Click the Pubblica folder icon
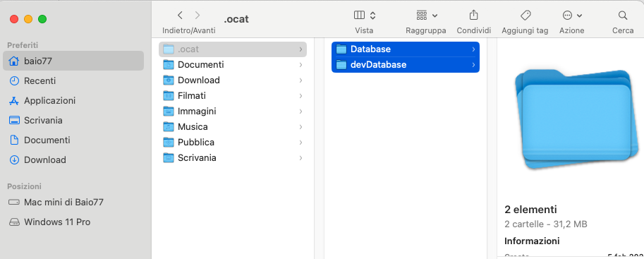 pos(169,143)
